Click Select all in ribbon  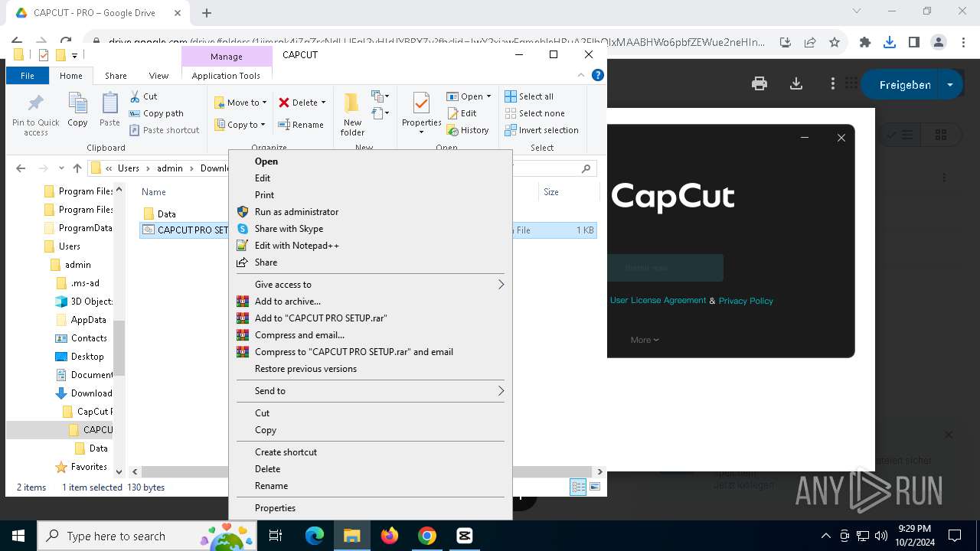click(529, 96)
